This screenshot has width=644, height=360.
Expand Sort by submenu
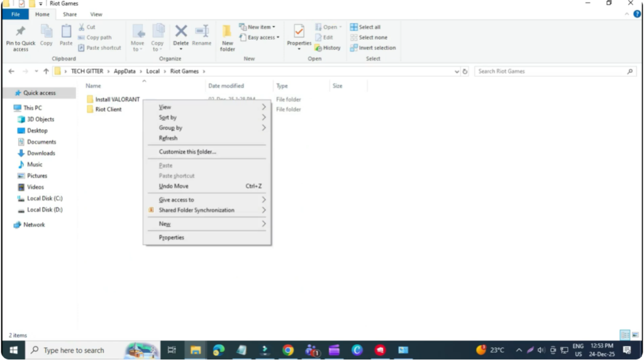(x=207, y=117)
